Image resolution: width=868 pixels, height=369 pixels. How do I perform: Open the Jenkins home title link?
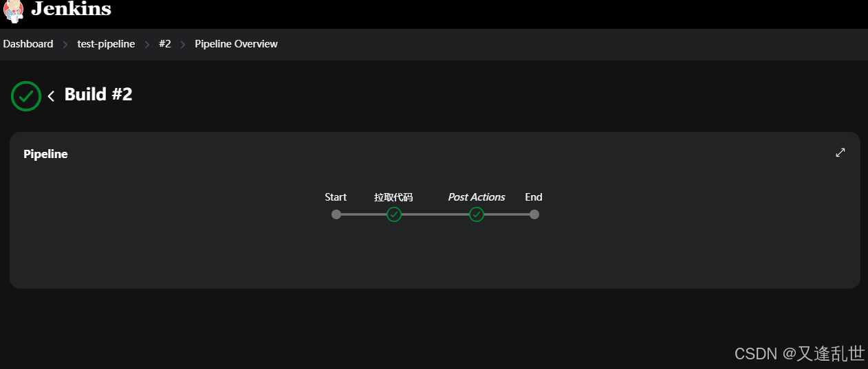pyautogui.click(x=71, y=10)
